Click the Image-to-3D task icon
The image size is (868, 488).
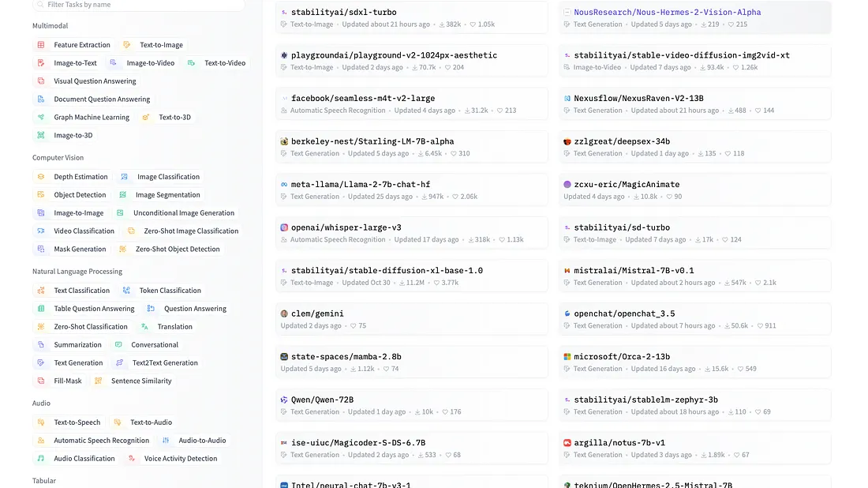pyautogui.click(x=41, y=135)
